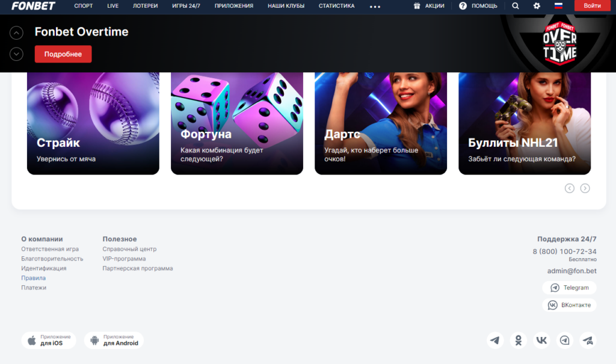Open the Лотереи menu item

tap(145, 6)
